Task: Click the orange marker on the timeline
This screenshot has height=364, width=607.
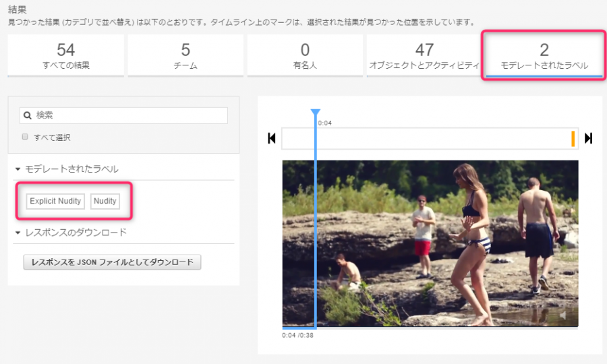Action: (573, 138)
